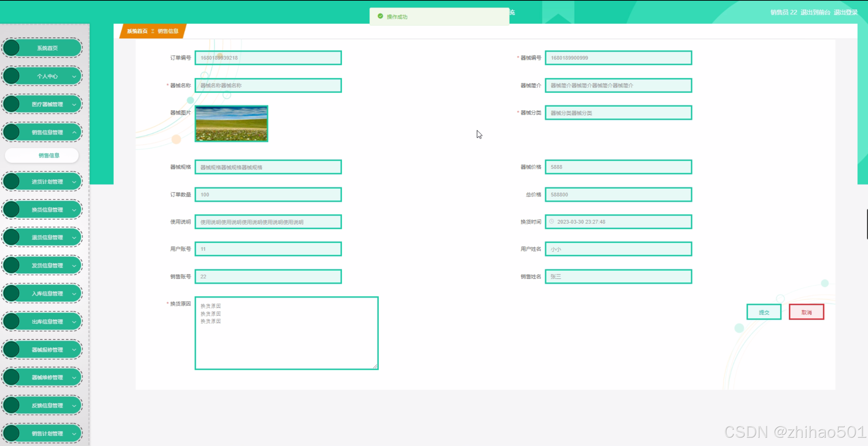Screen dimensions: 868x446
Task: Click the green checkmark in 操作成功 notification
Action: (x=380, y=16)
